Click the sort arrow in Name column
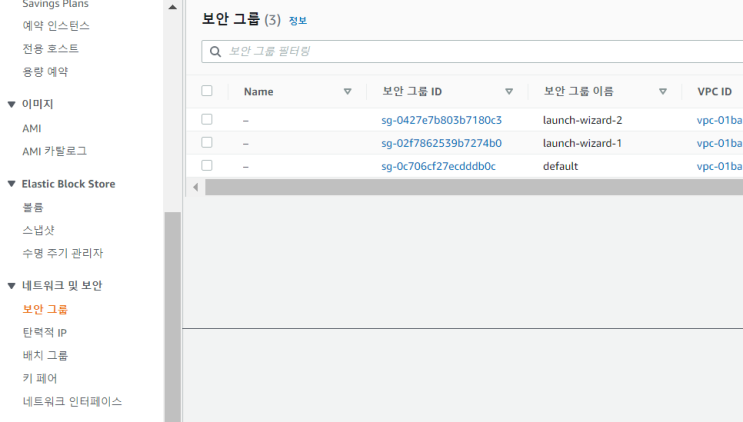This screenshot has height=422, width=743. [347, 91]
